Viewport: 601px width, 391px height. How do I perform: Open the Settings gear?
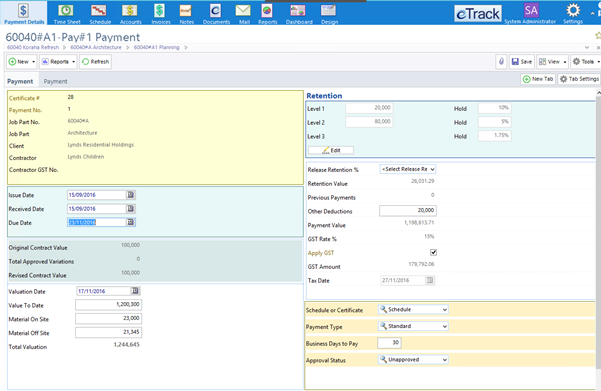click(x=573, y=13)
